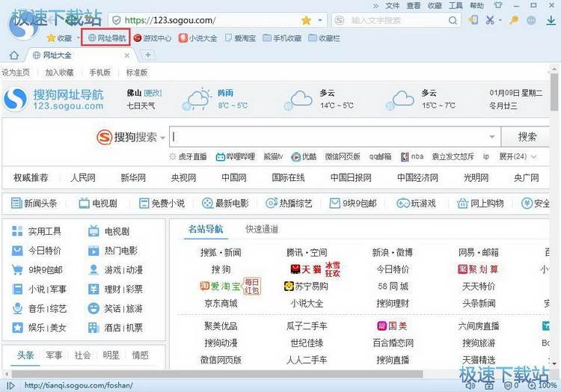Click the vertical page scrollbar
This screenshot has height=392, width=561.
(554, 92)
